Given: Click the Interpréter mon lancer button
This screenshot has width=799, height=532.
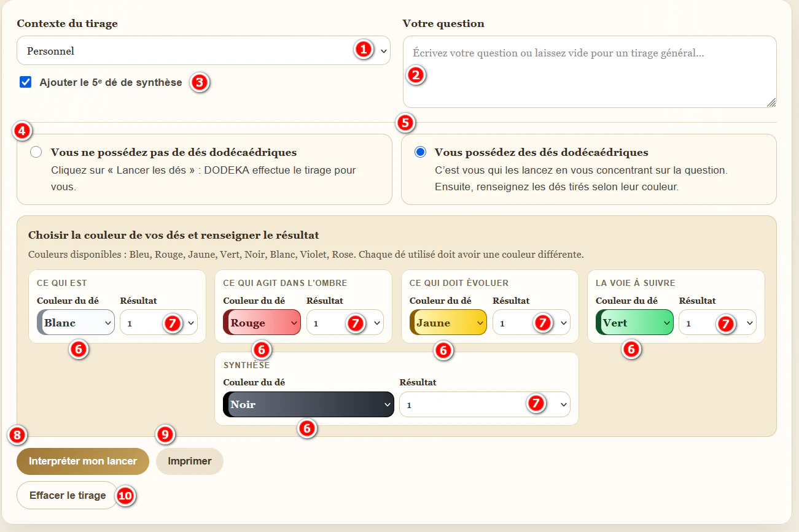Looking at the screenshot, I should point(83,461).
